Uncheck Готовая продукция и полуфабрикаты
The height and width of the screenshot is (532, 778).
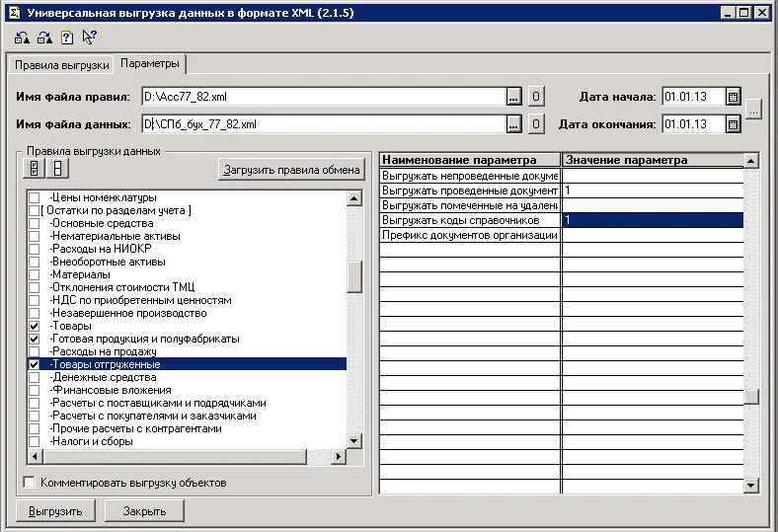tap(34, 340)
